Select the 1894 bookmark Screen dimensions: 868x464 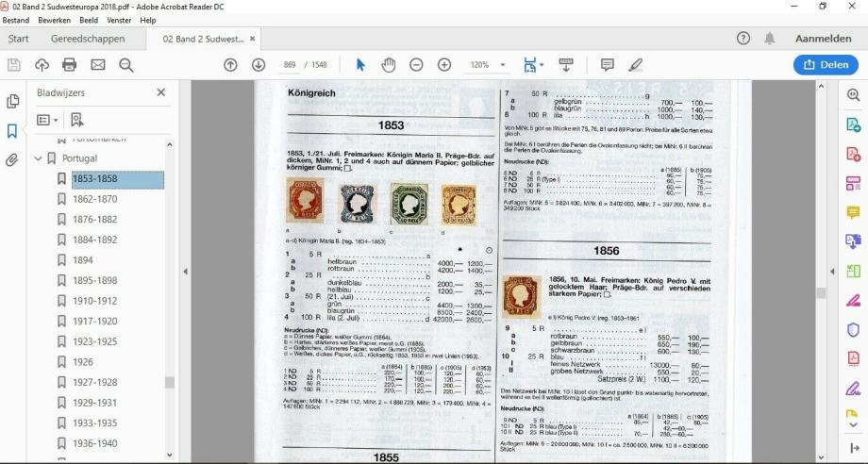pyautogui.click(x=82, y=260)
